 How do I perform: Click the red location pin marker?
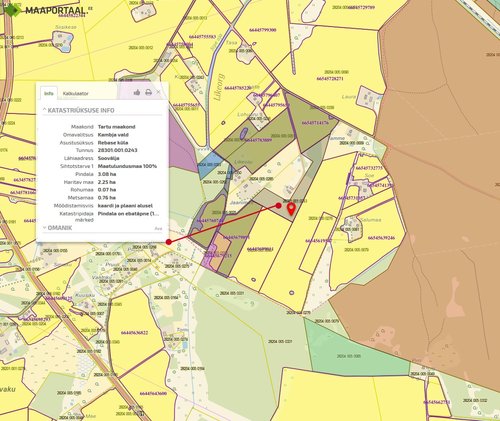pyautogui.click(x=291, y=209)
